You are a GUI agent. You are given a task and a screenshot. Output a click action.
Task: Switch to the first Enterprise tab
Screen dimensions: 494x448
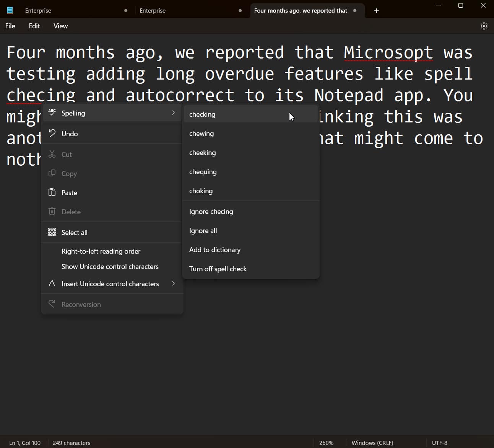point(38,10)
